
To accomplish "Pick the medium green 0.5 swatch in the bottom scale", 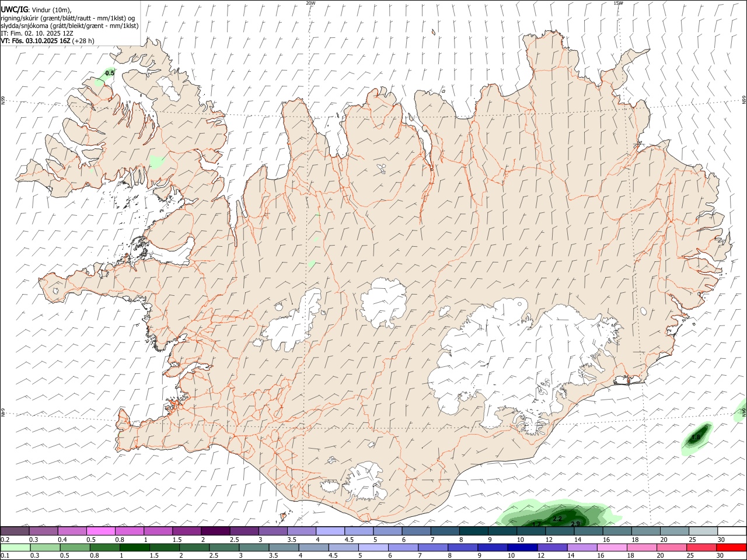I will (x=75, y=548).
